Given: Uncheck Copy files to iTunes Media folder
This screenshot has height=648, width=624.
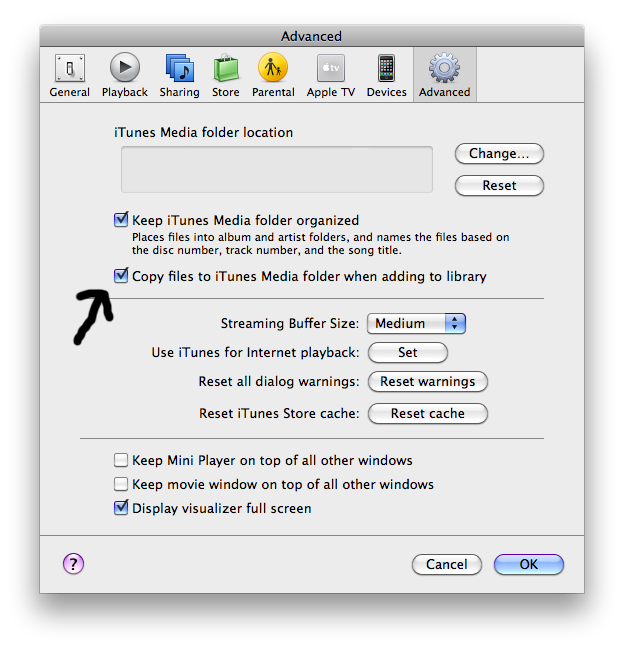Looking at the screenshot, I should (121, 276).
